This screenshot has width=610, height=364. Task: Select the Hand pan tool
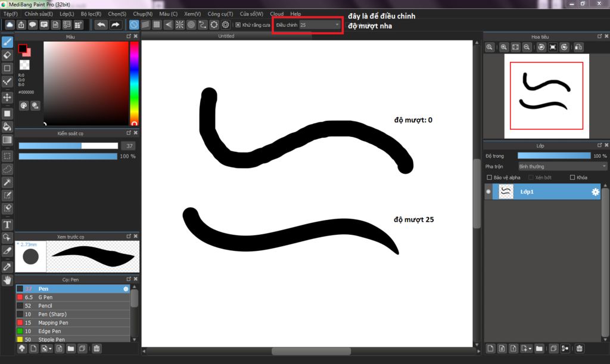coord(7,280)
